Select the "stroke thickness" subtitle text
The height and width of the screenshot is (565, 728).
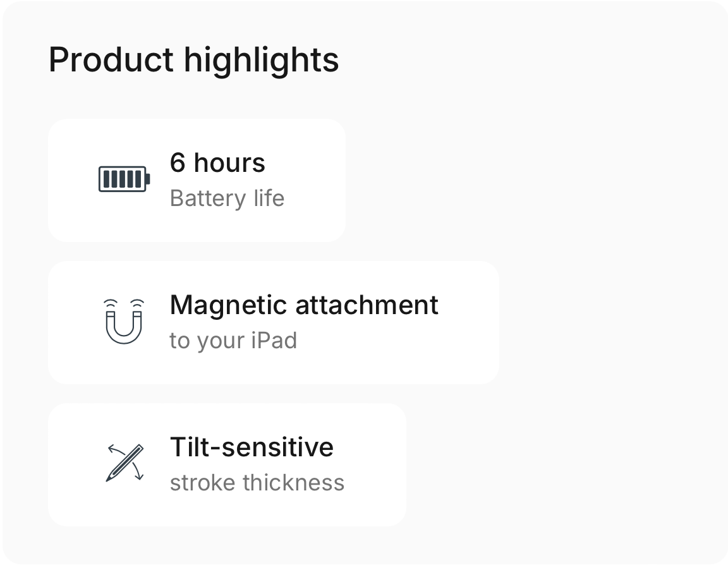(257, 483)
